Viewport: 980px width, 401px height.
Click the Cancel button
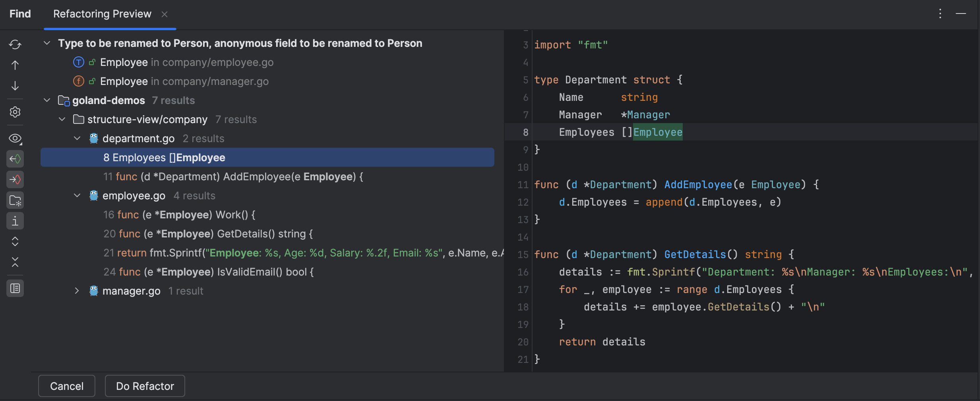click(66, 386)
